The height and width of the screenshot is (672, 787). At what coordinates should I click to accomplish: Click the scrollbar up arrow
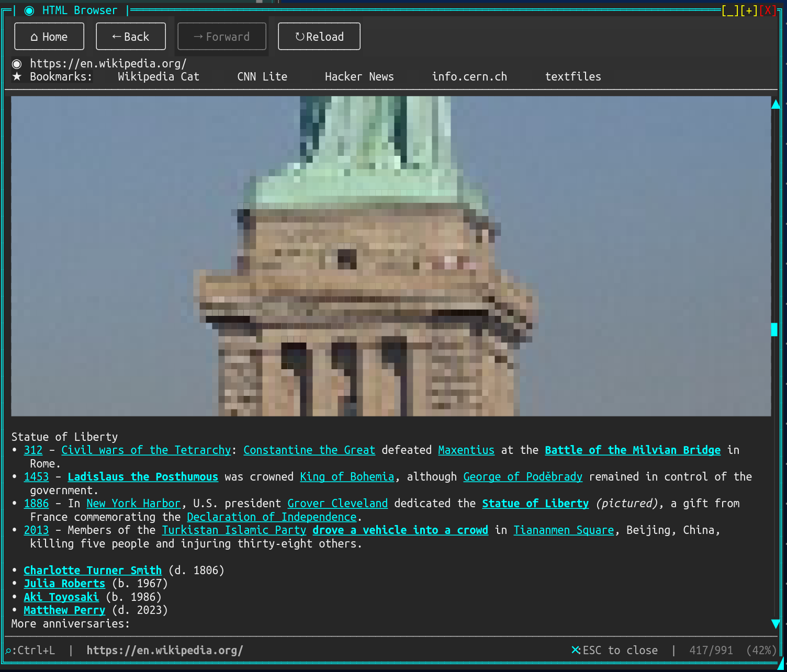click(775, 104)
